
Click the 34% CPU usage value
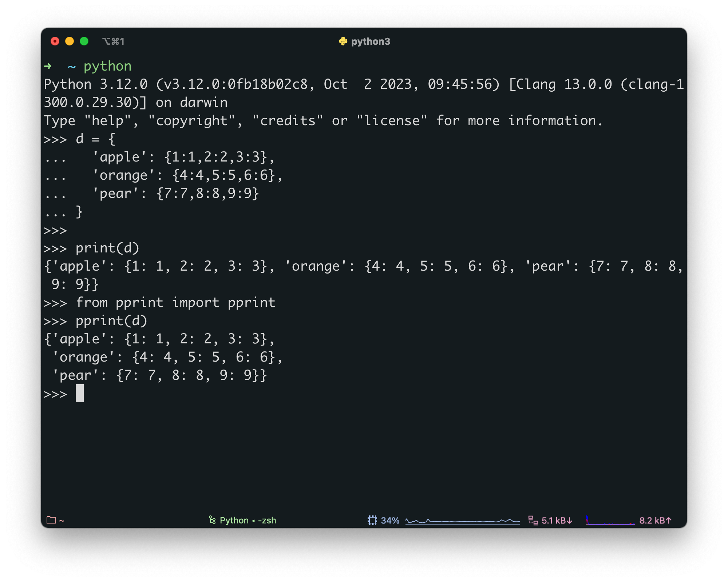coord(390,521)
